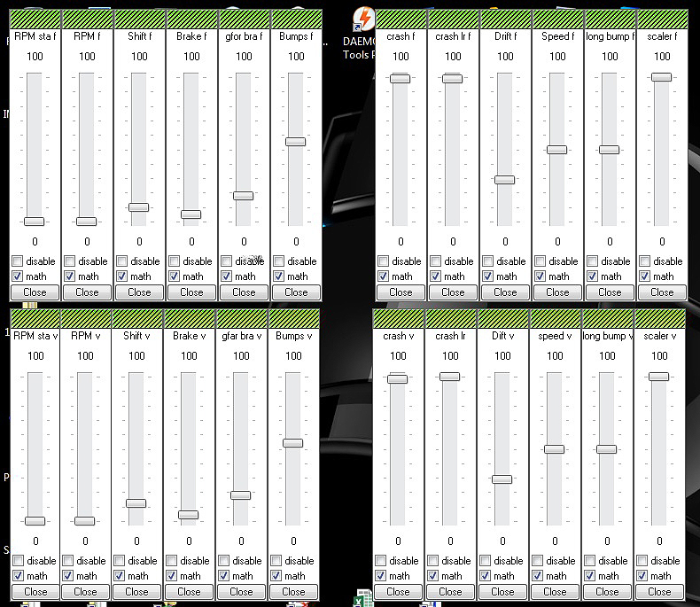Viewport: 700px width, 607px height.
Task: Uncheck the math checkbox under Bumps f
Action: [280, 276]
